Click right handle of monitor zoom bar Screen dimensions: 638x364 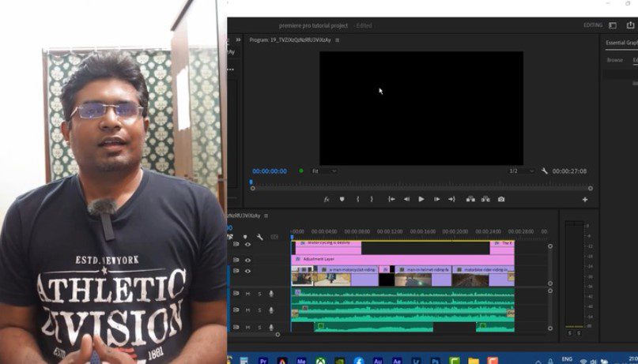(591, 189)
